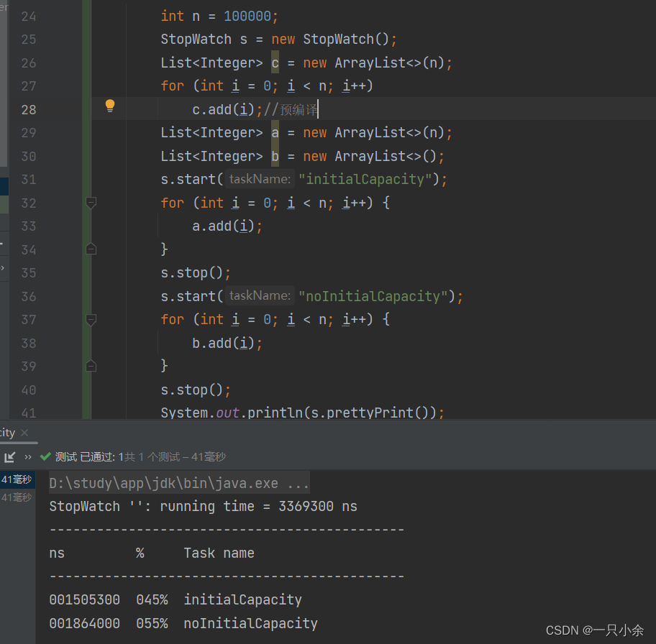The width and height of the screenshot is (656, 644).
Task: Click the "noInitialCapacity" string on line 36
Action: (373, 297)
